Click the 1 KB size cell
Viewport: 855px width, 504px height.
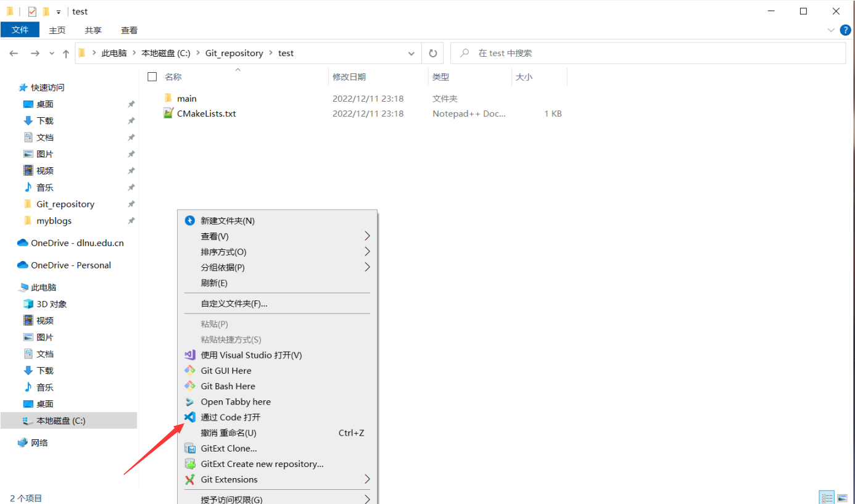coord(553,114)
